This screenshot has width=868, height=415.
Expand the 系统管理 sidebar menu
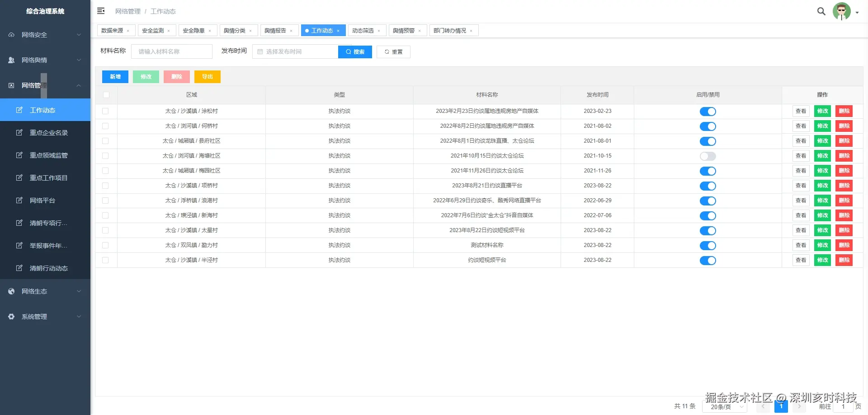[45, 317]
